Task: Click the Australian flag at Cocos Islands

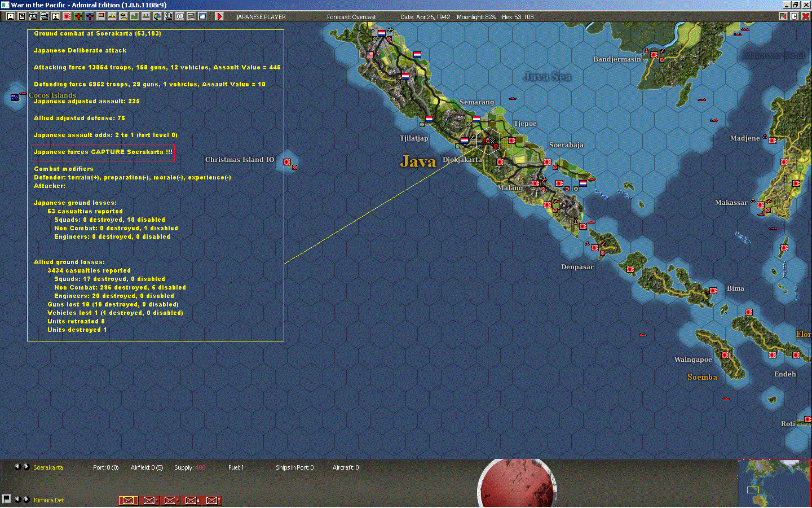Action: click(x=15, y=98)
